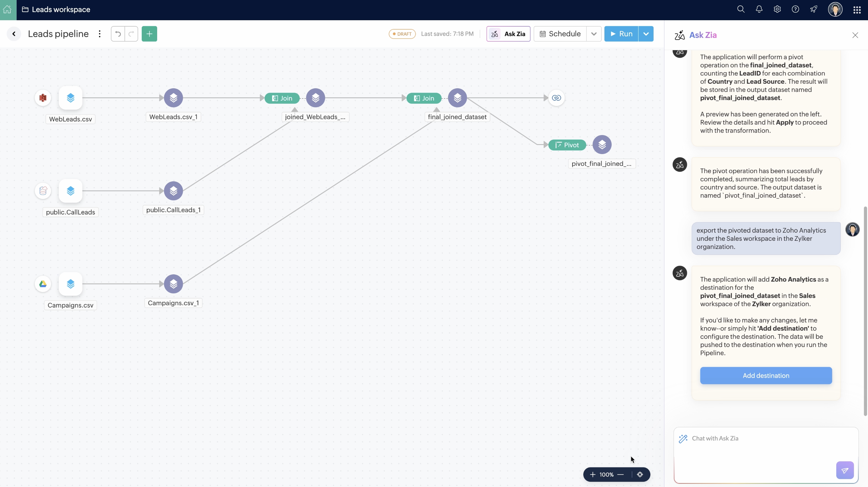Open the final_joined_dataset stage node
This screenshot has height=487, width=868.
click(x=457, y=98)
